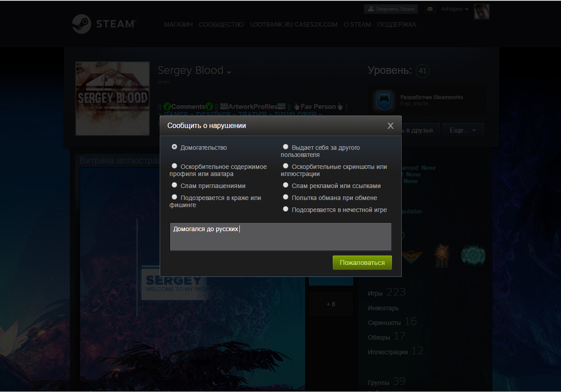The height and width of the screenshot is (392, 561).
Task: Click the Fav Person summary text
Action: coord(318,107)
